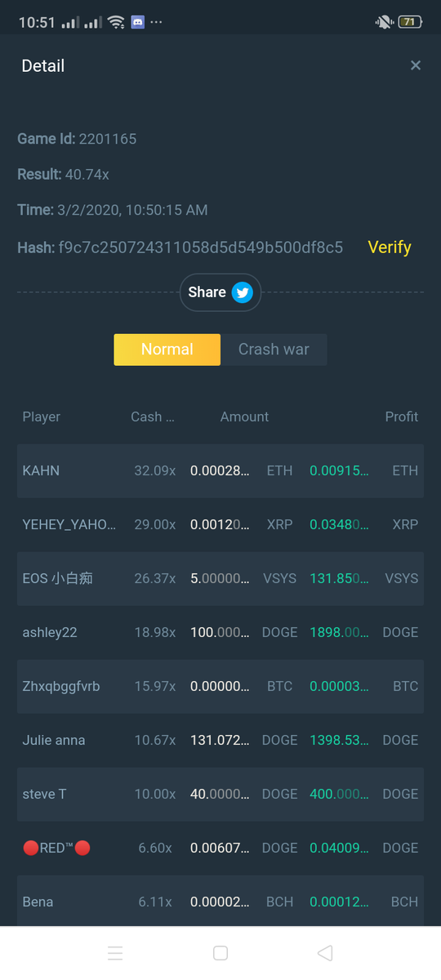Click the Twitter bird share icon

243,292
